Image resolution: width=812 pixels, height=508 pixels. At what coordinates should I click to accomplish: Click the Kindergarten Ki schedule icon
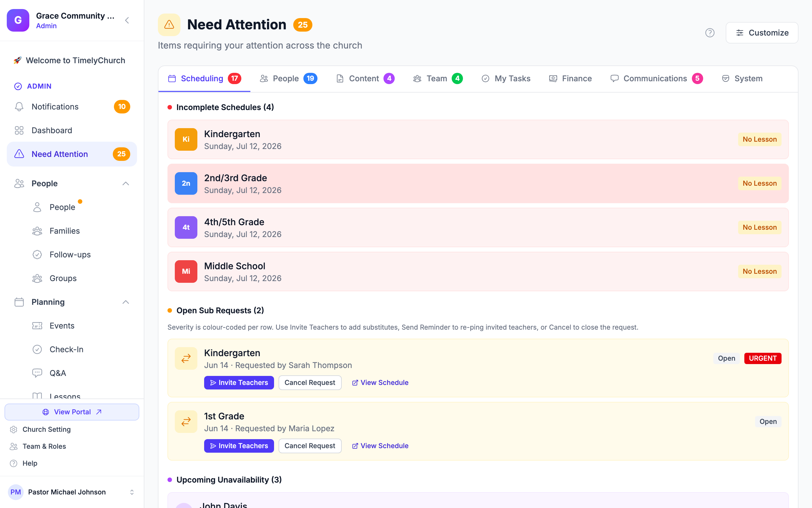186,139
